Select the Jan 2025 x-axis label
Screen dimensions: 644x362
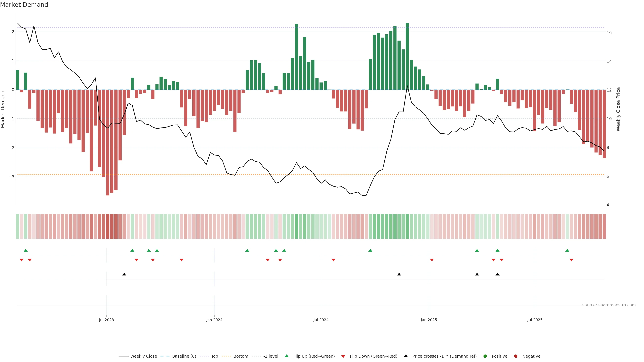(429, 320)
